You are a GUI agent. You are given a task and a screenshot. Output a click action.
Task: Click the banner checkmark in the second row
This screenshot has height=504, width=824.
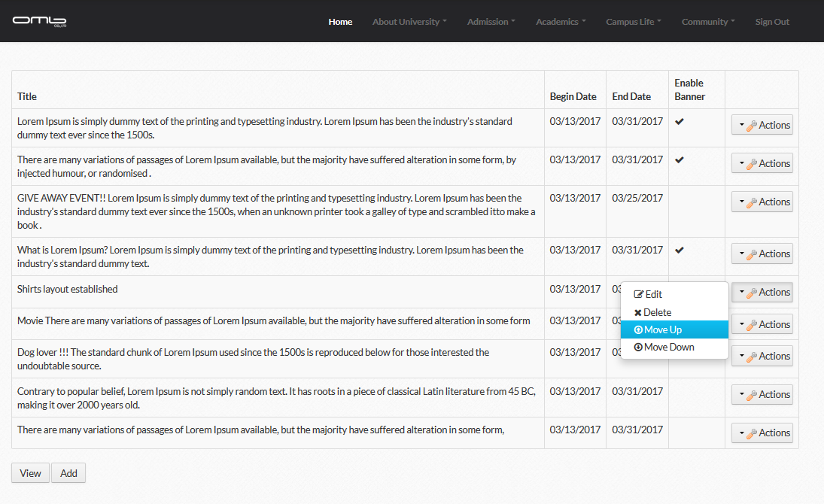[x=679, y=159]
